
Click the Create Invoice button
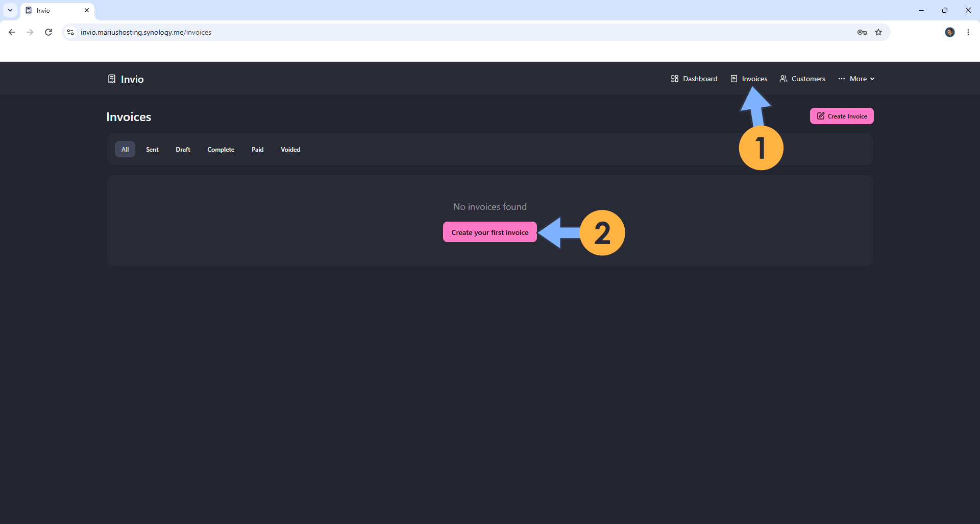842,116
